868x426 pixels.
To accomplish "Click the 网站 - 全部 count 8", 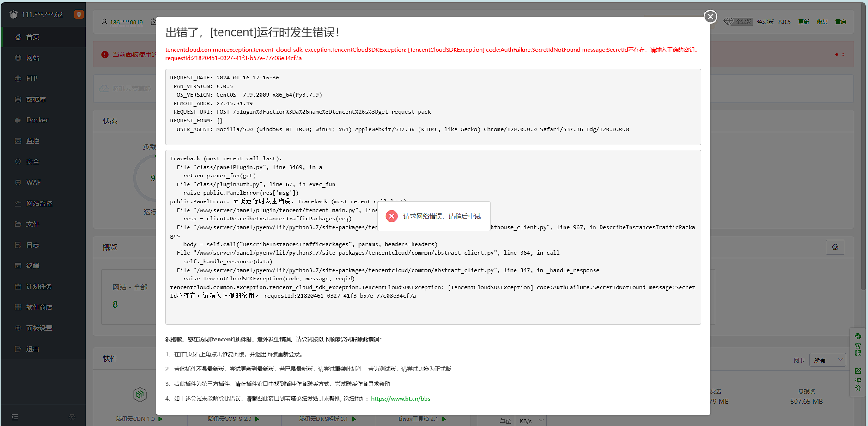I will click(115, 304).
